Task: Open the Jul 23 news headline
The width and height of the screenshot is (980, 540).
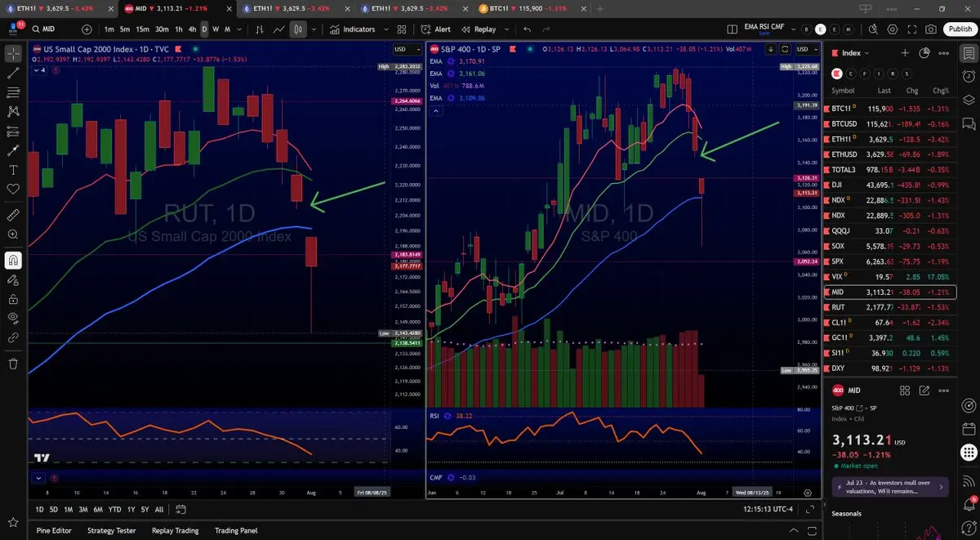Action: [889, 487]
